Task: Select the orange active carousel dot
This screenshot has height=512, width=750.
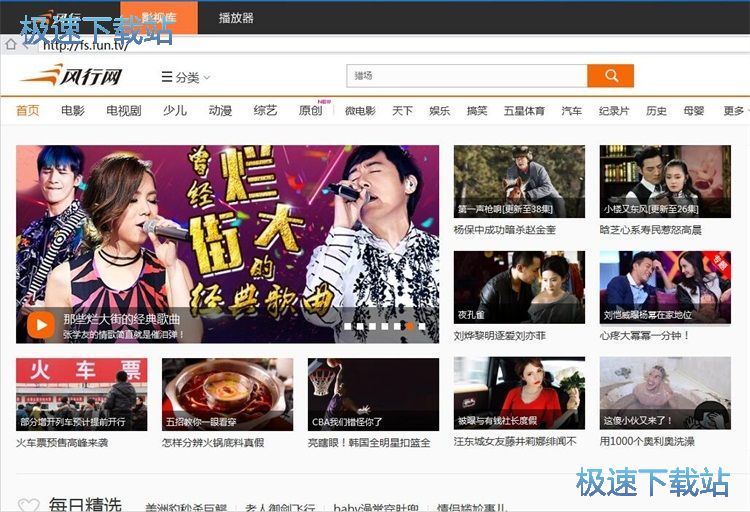Action: click(410, 326)
